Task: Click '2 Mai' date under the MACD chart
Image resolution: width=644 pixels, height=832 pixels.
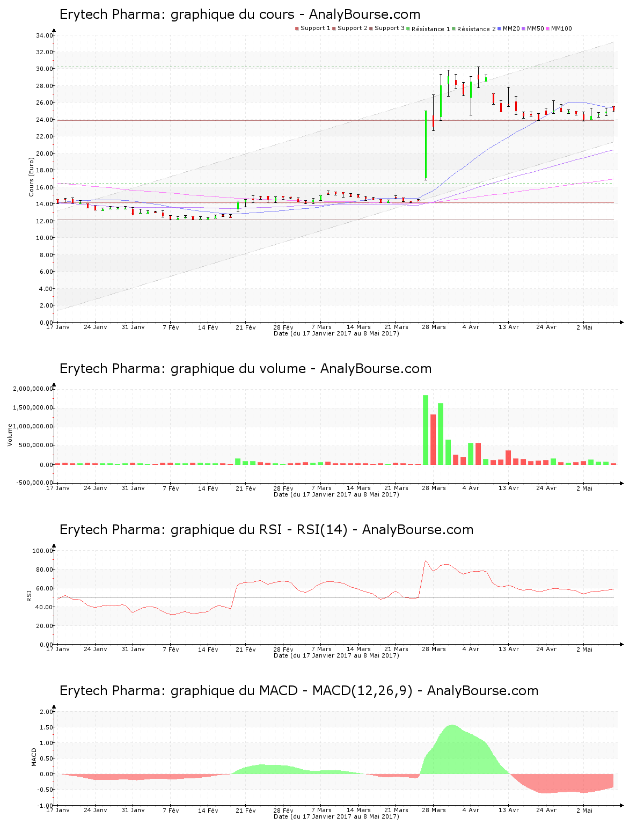Action: pyautogui.click(x=584, y=810)
